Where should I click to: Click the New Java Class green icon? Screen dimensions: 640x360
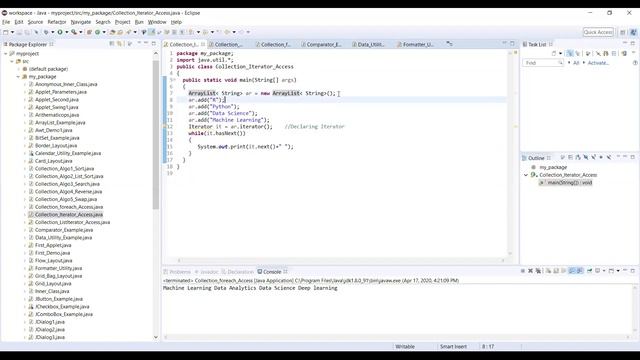point(97,32)
